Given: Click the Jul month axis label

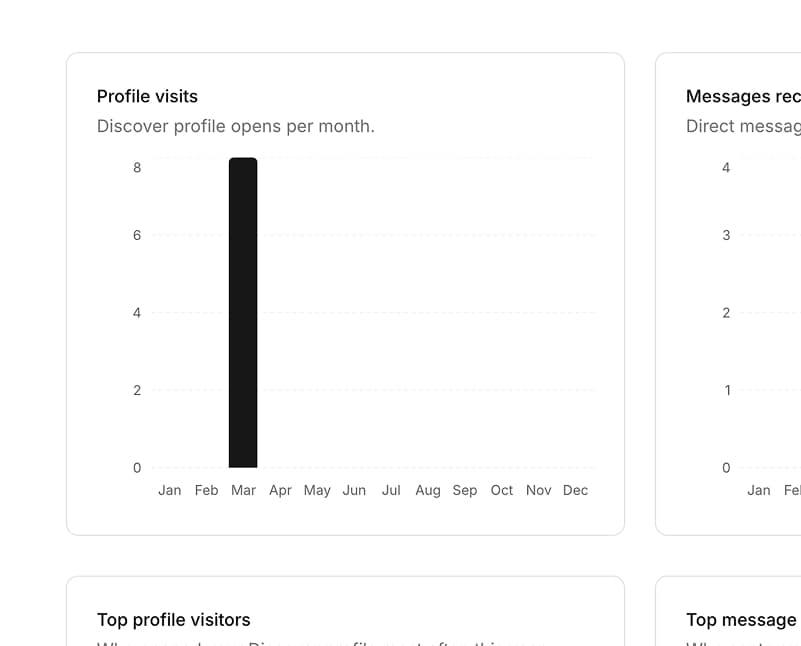Looking at the screenshot, I should [391, 490].
